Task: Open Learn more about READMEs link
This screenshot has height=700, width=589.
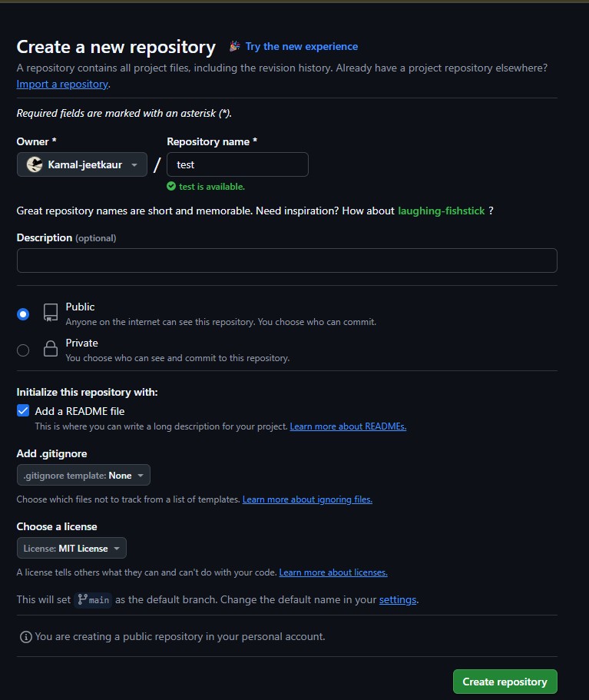Action: click(x=348, y=426)
